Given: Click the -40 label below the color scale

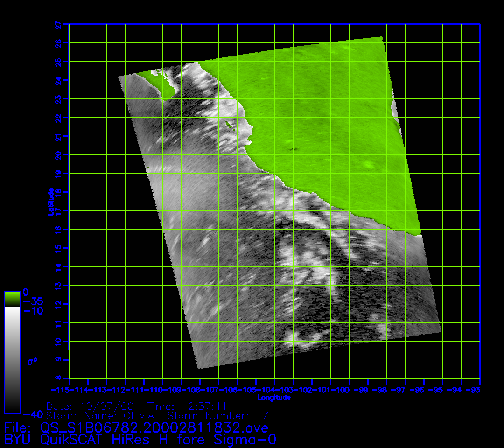Looking at the screenshot, I should [33, 414].
